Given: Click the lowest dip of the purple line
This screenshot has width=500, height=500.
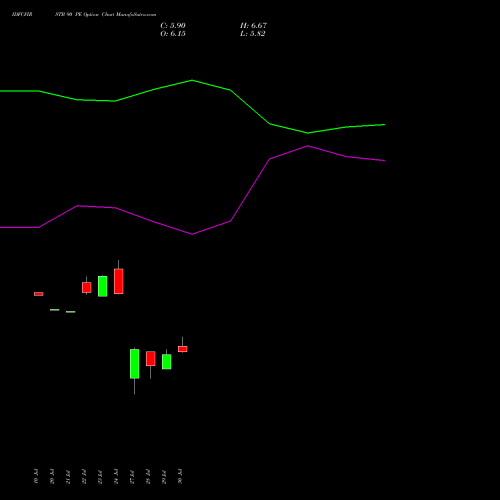Looking at the screenshot, I should [x=192, y=234].
